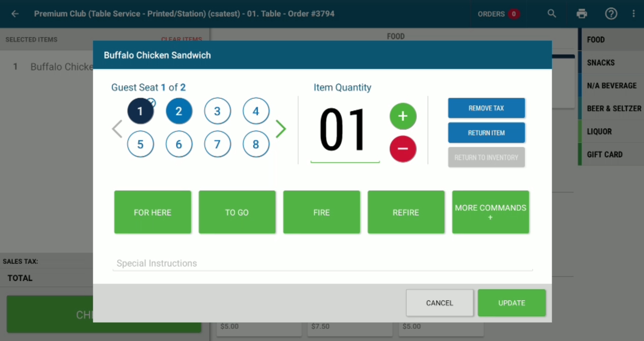Click the REMOVE TAX button
644x341 pixels.
click(x=486, y=108)
